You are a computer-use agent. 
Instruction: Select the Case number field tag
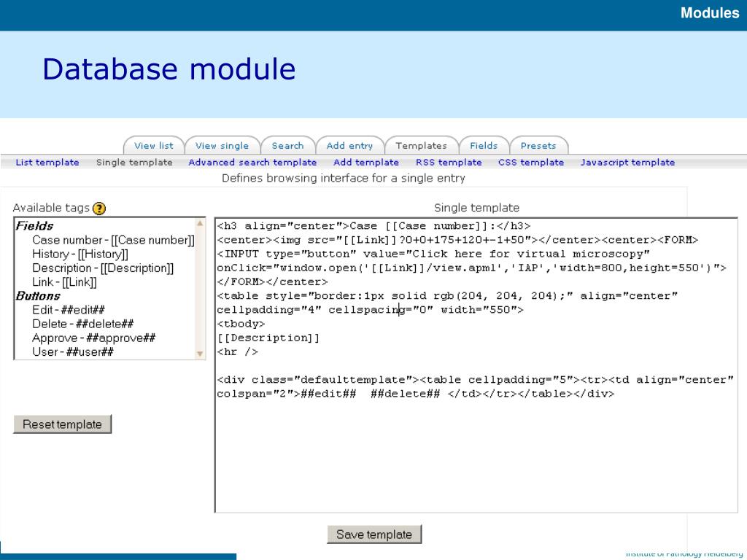coord(113,240)
